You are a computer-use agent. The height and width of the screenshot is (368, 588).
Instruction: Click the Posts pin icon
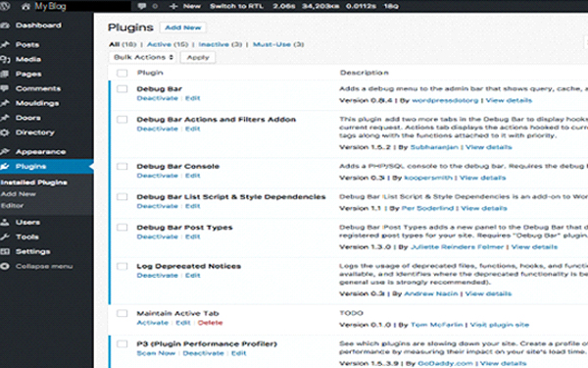coord(5,45)
